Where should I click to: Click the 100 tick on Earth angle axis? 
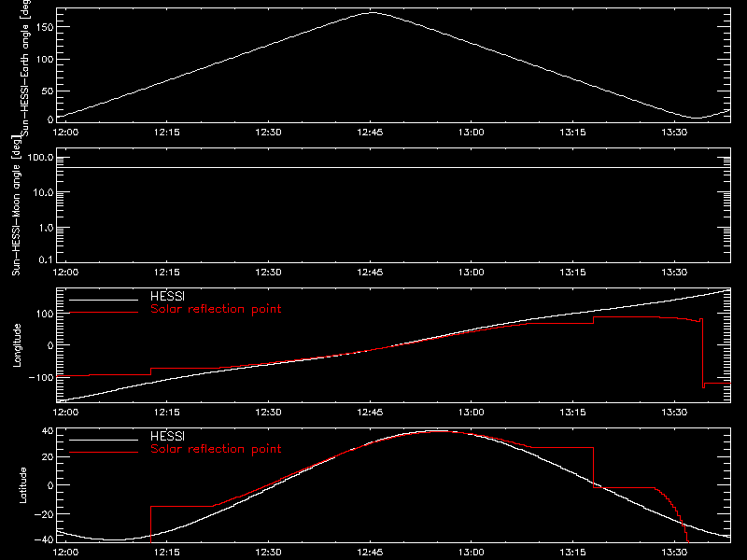(x=45, y=60)
